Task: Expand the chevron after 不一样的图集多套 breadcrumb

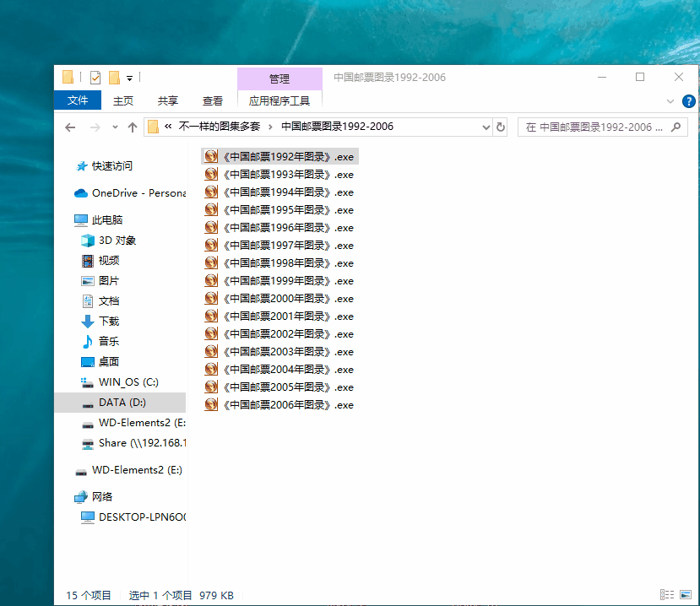Action: 270,127
